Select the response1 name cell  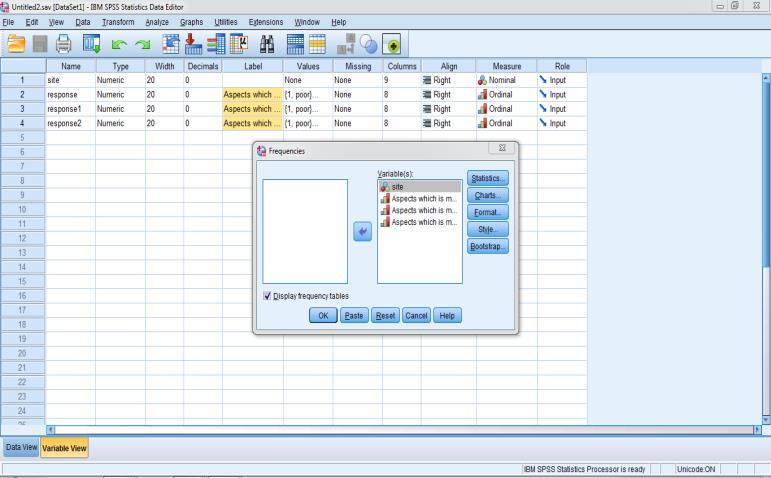click(x=71, y=109)
